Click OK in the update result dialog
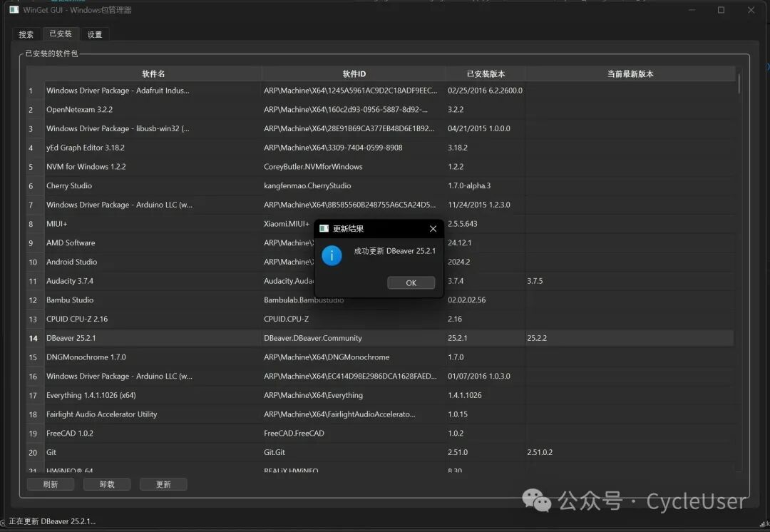This screenshot has width=770, height=532. 411,282
